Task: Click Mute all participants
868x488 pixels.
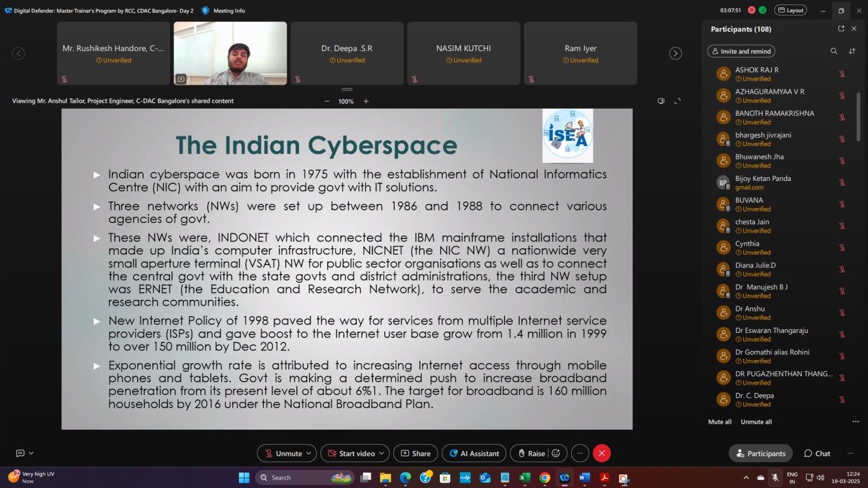Action: click(720, 422)
